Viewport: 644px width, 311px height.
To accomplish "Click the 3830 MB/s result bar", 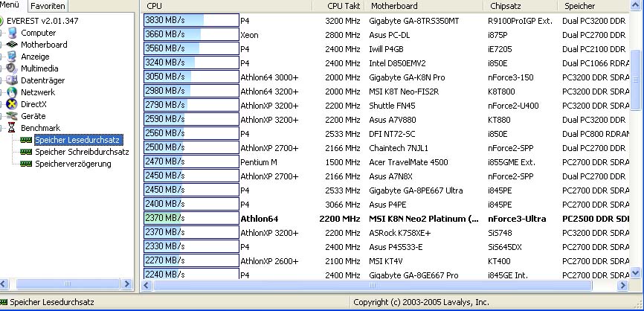I will click(191, 21).
